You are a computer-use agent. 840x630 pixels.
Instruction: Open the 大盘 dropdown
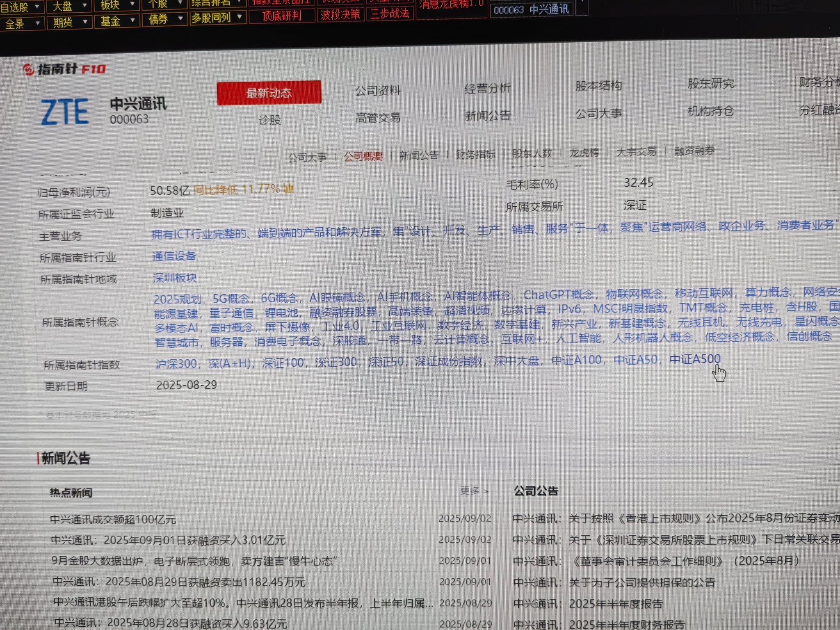point(69,6)
